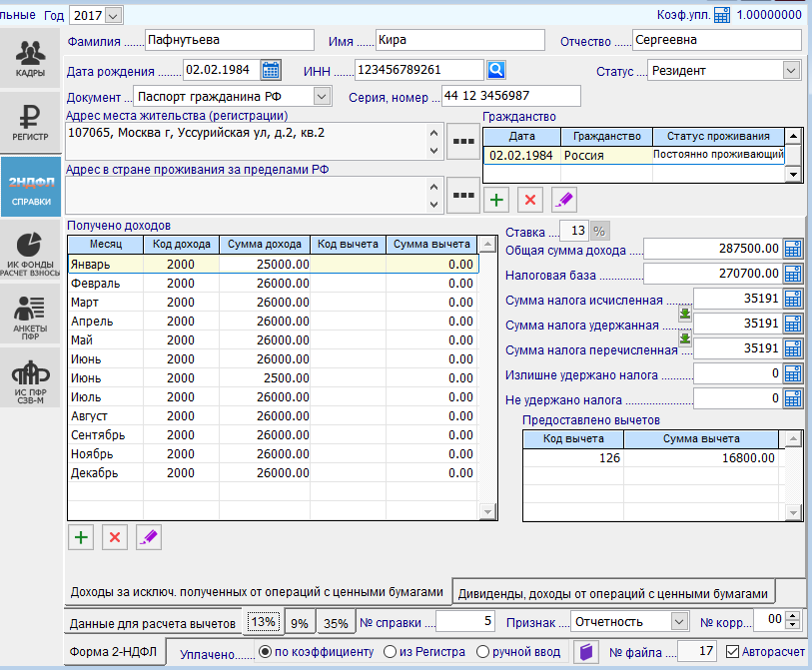Open the Документ type dropdown
This screenshot has height=670, width=812.
click(322, 96)
